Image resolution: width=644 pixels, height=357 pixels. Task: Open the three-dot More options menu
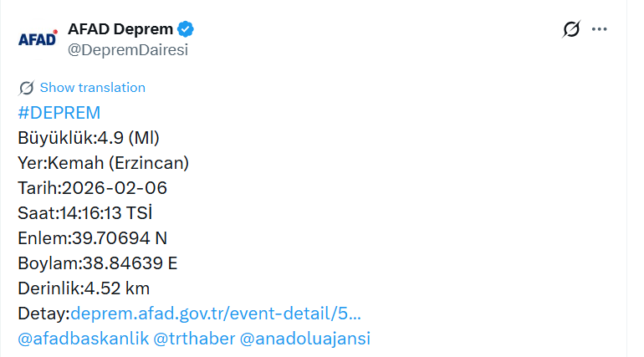tap(599, 29)
